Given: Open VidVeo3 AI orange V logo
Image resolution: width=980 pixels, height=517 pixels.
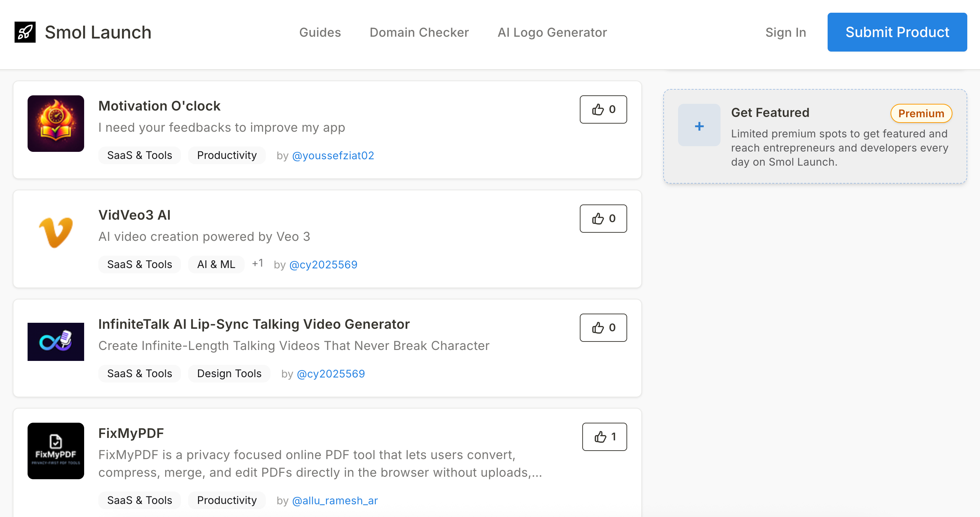Looking at the screenshot, I should 56,232.
